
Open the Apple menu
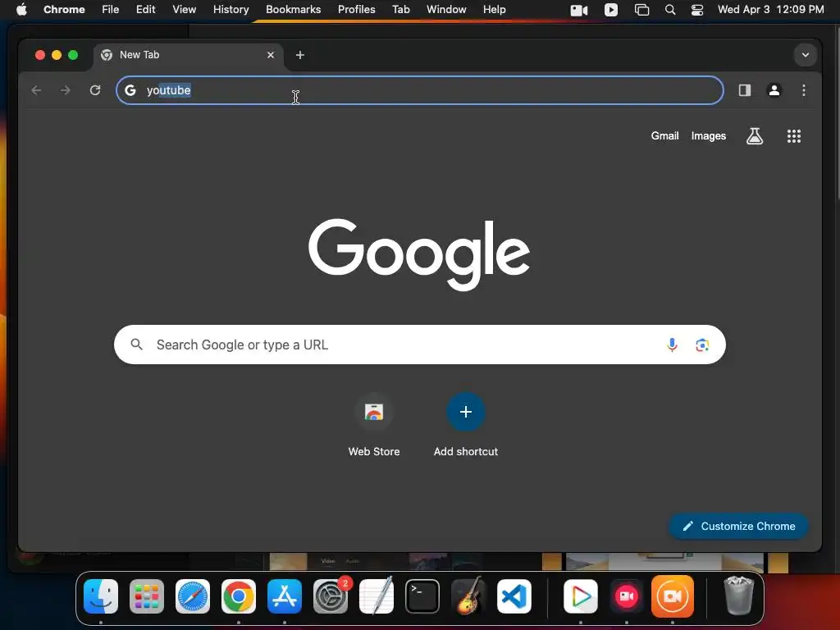click(x=21, y=10)
